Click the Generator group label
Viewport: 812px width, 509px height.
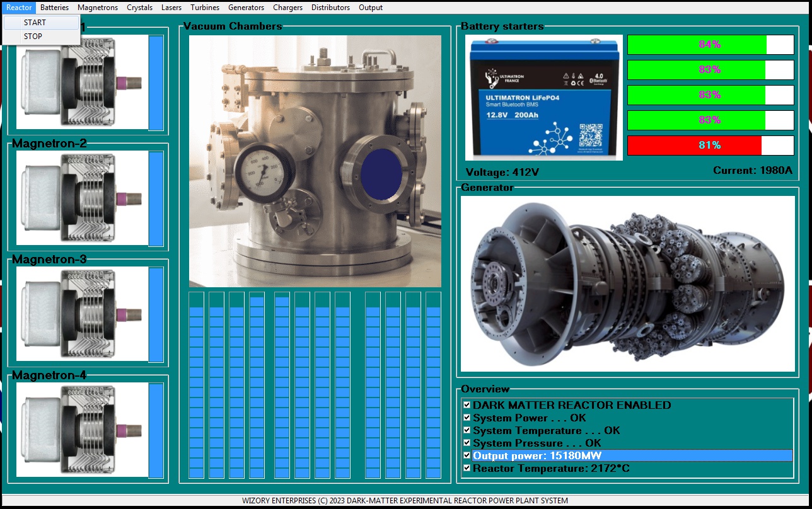(487, 187)
